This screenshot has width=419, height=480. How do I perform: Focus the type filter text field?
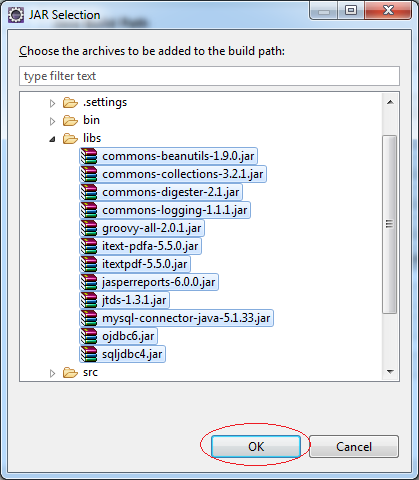click(209, 76)
